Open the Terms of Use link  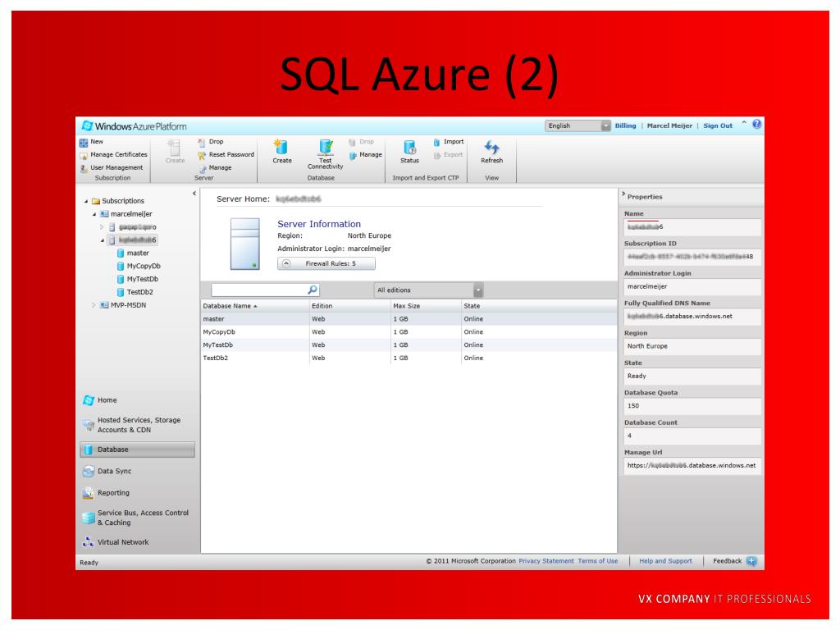(x=598, y=561)
